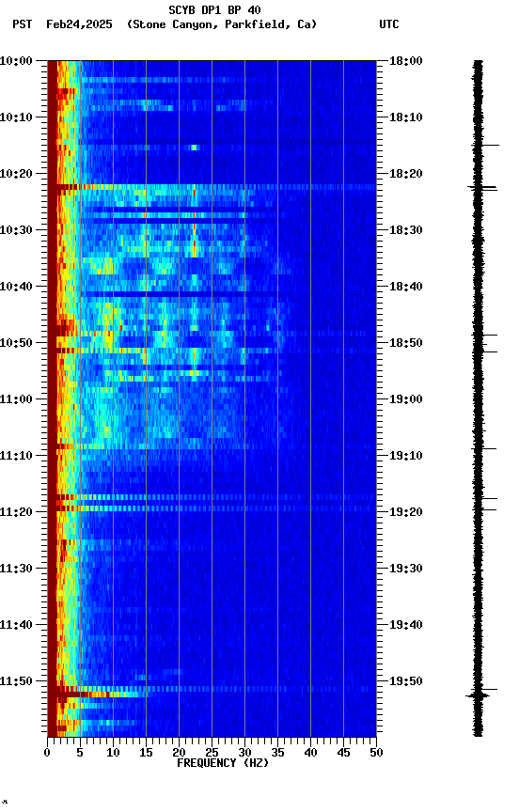Click the 11:30 PST time label
Image resolution: width=519 pixels, height=812 pixels.
16,569
